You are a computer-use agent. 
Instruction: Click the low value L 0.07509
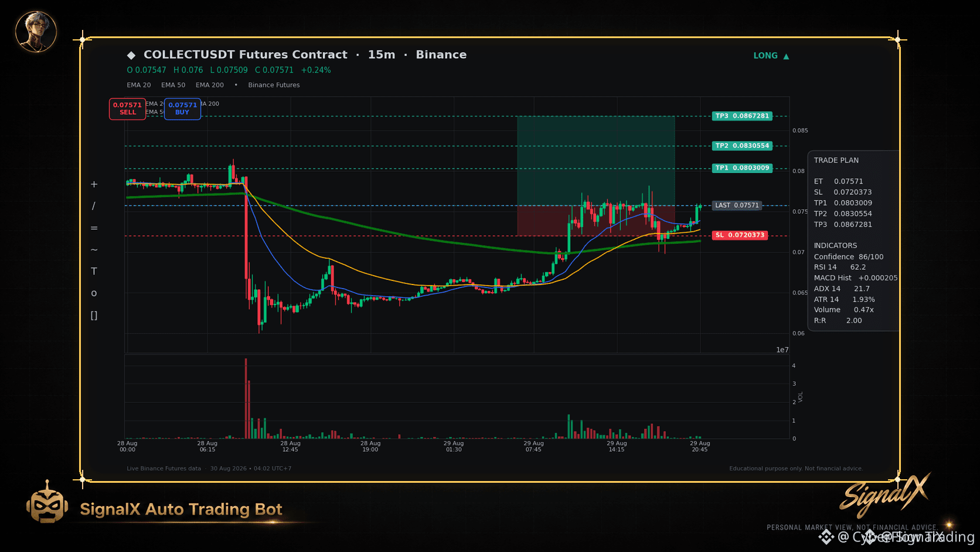[229, 70]
